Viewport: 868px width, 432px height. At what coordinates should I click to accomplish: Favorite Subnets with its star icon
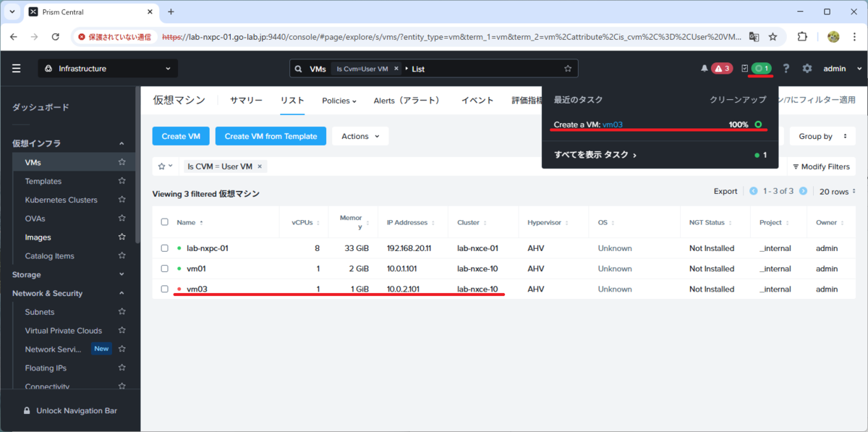point(122,312)
